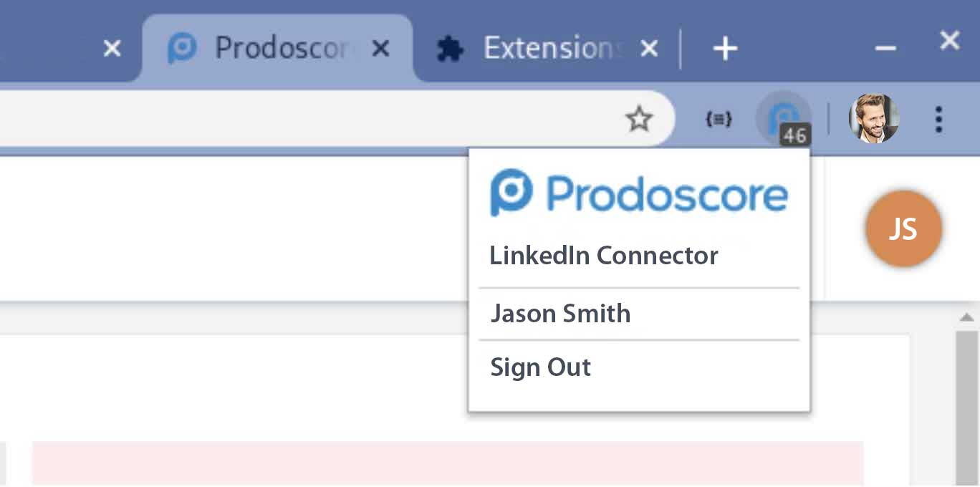The width and height of the screenshot is (980, 487).
Task: Open the Chrome profile avatar photo
Action: pyautogui.click(x=873, y=118)
